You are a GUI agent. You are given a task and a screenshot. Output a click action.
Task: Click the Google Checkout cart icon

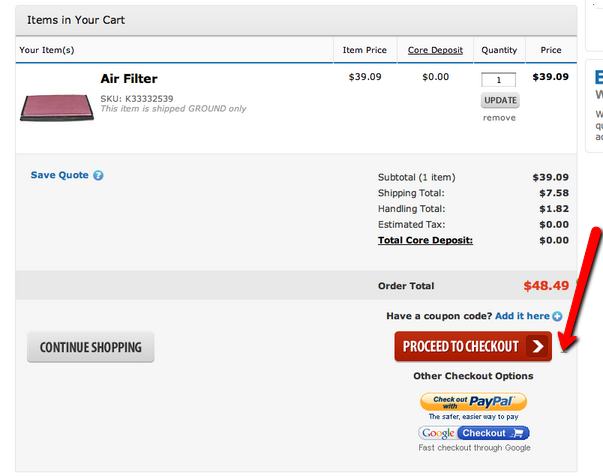[517, 433]
